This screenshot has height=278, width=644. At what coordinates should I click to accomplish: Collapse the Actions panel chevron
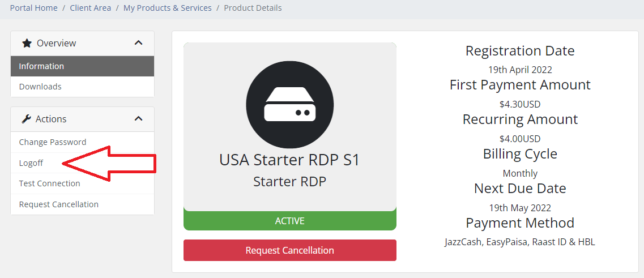coord(139,119)
